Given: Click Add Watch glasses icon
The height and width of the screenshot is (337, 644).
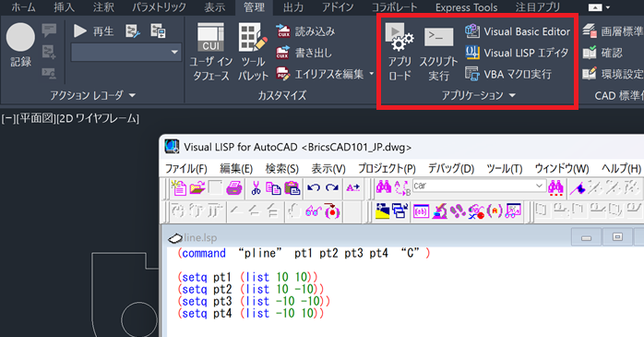Looking at the screenshot, I should (314, 211).
